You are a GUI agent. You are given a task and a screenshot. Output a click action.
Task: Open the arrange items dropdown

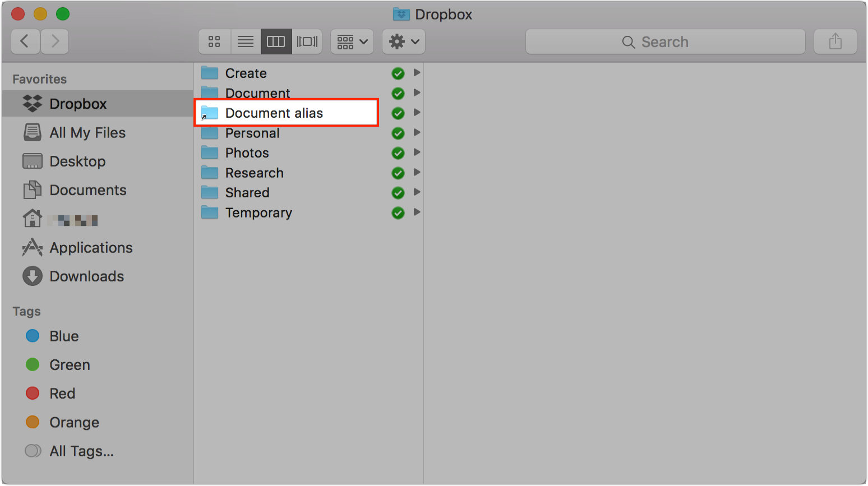(352, 41)
